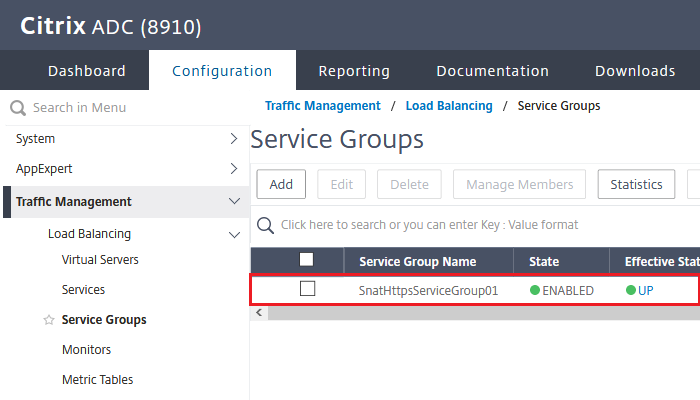
Task: Switch to the Dashboard tab
Action: [87, 71]
